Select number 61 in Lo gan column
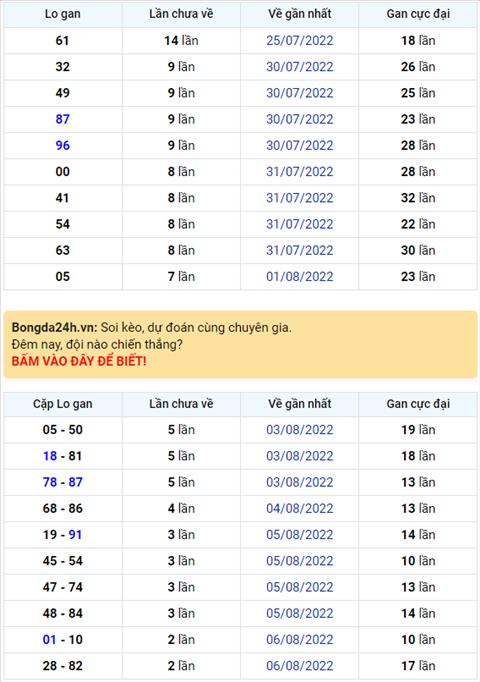Image resolution: width=480 pixels, height=682 pixels. coord(63,41)
